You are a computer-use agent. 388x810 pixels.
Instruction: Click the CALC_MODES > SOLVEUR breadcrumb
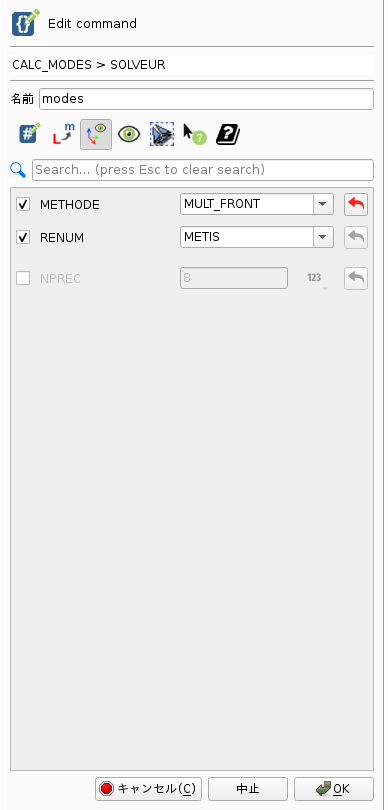(x=89, y=65)
